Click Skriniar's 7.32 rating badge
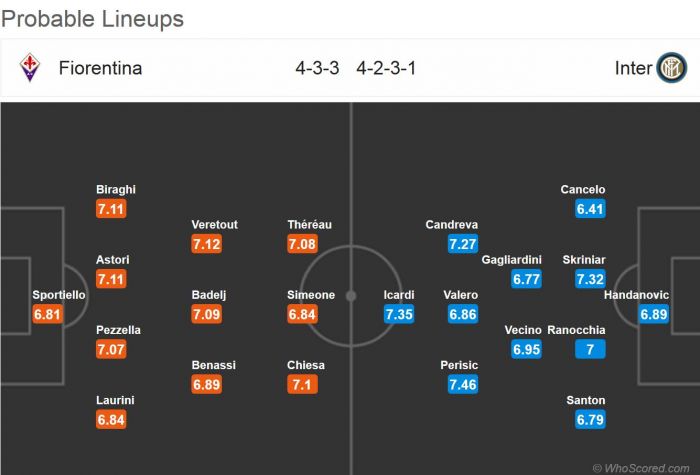 pos(590,279)
